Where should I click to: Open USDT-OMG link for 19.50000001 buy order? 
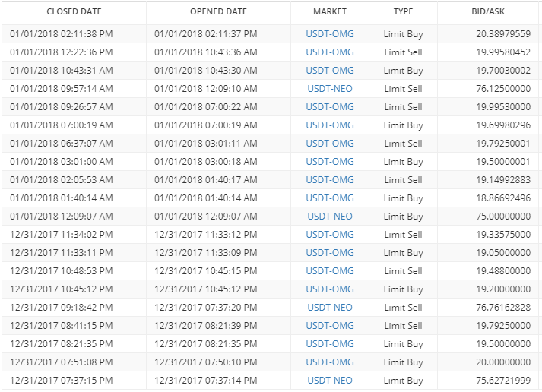[x=330, y=162]
